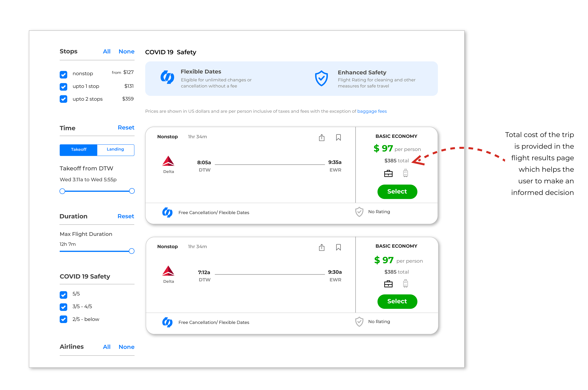Click the left takeoff time slider handle

click(62, 191)
